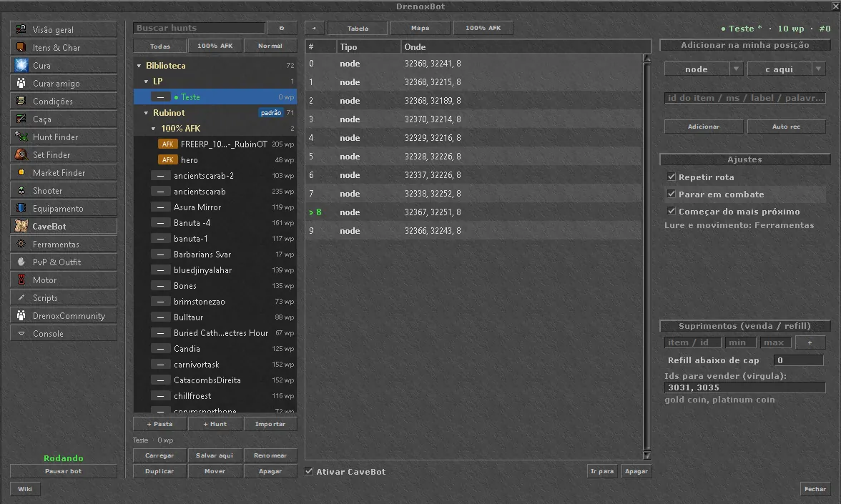Open the Wiki button
This screenshot has width=841, height=504.
click(24, 489)
